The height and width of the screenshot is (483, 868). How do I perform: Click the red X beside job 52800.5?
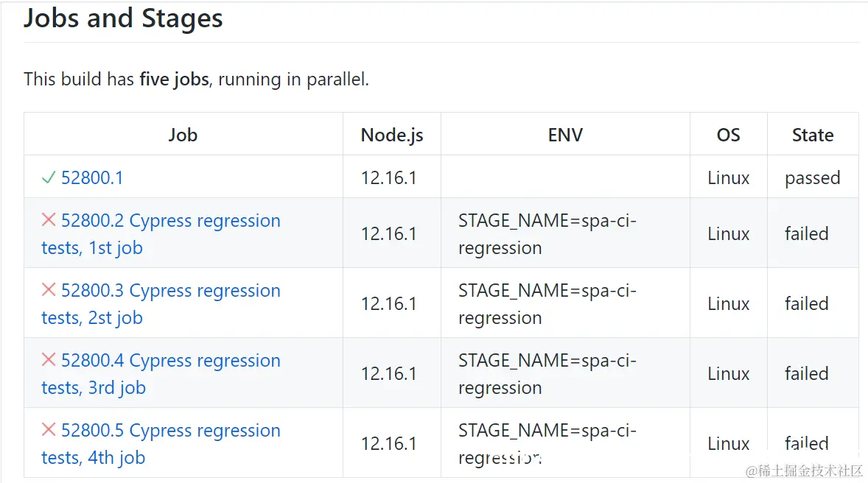[x=49, y=430]
